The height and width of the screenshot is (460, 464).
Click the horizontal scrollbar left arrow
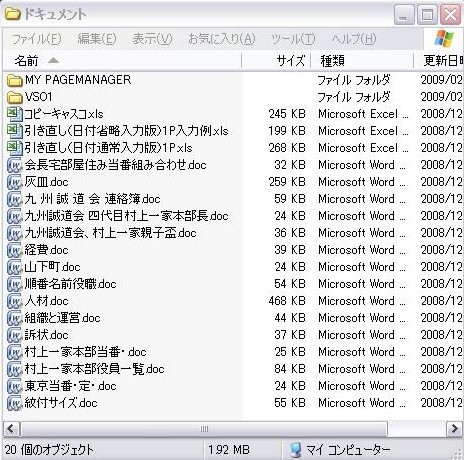11,428
